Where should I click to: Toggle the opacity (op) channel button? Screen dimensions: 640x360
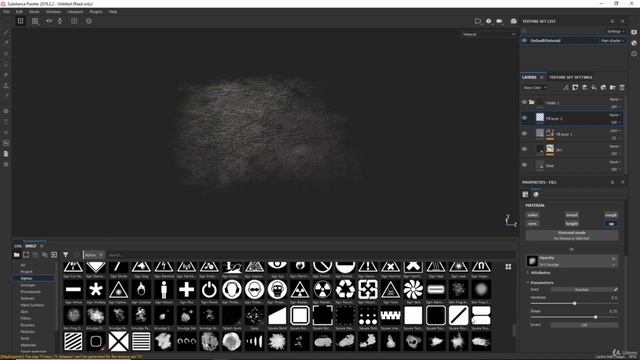pos(611,224)
